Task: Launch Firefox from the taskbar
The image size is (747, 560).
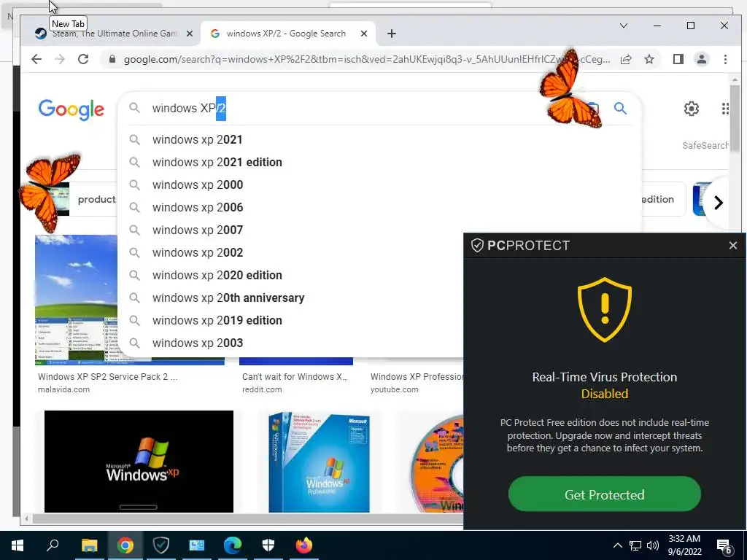Action: pyautogui.click(x=304, y=545)
